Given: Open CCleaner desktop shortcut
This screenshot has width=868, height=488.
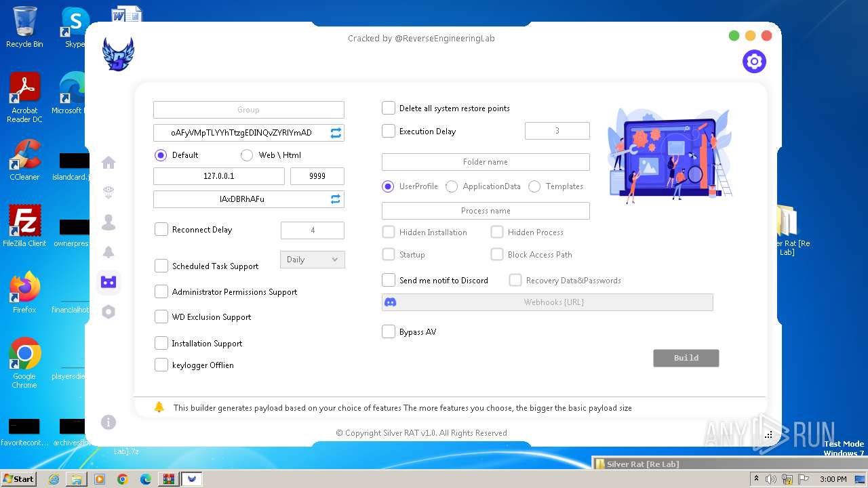Looking at the screenshot, I should tap(24, 160).
